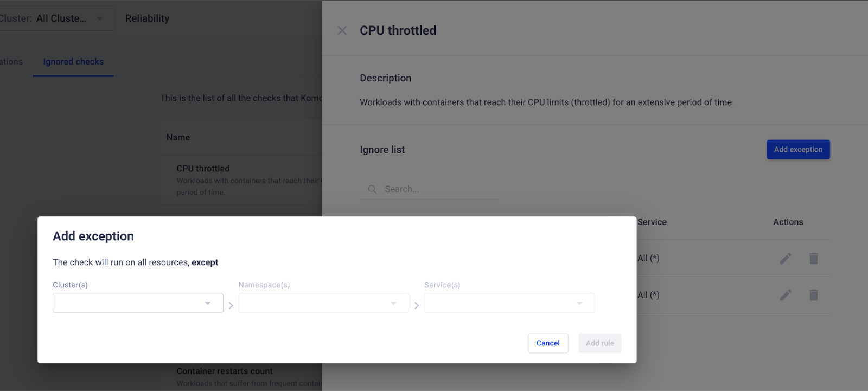The width and height of the screenshot is (868, 391).
Task: Switch to the Ignored checks tab
Action: [x=73, y=62]
